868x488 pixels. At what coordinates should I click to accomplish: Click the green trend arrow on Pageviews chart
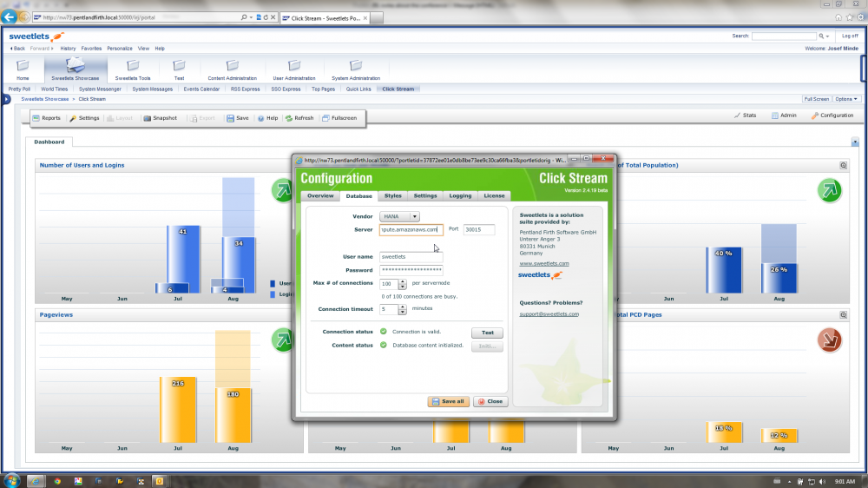pyautogui.click(x=282, y=340)
